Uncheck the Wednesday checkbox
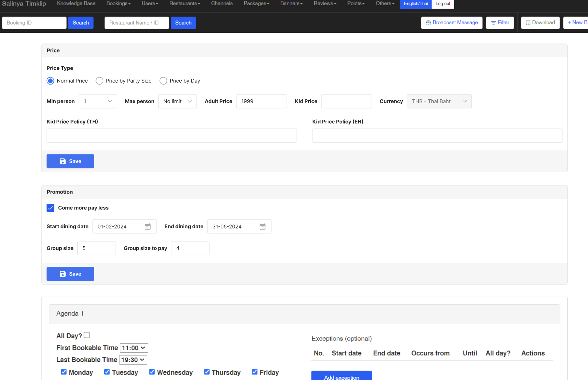Screen dimensions: 588x380 [152, 372]
